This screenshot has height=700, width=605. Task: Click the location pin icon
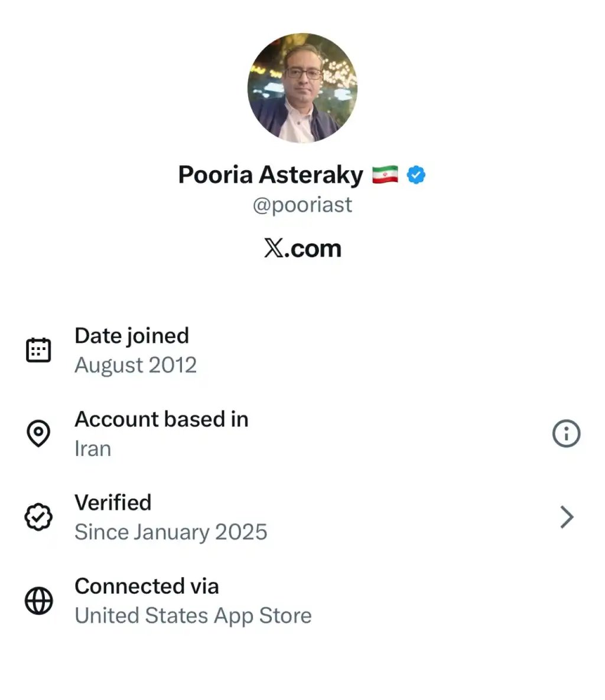[x=39, y=433]
